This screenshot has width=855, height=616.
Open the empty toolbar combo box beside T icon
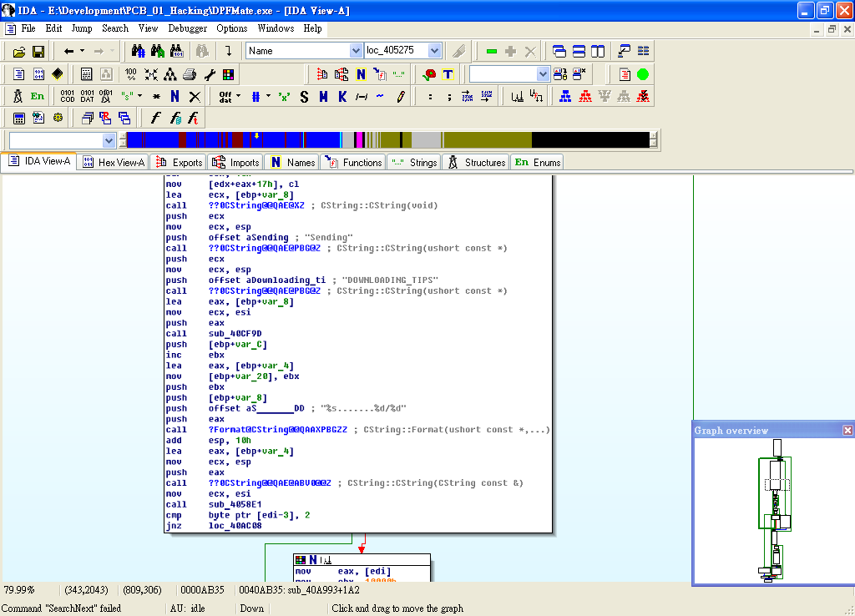pyautogui.click(x=543, y=74)
